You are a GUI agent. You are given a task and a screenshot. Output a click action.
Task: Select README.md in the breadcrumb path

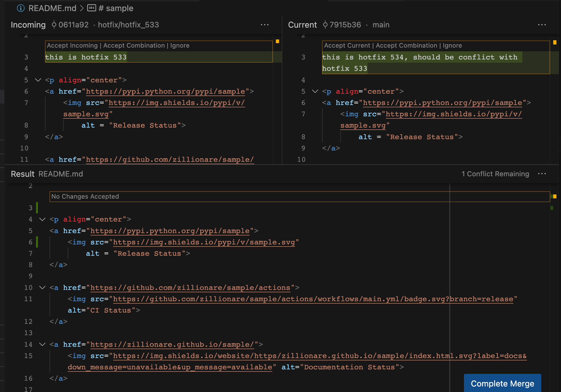coord(52,8)
